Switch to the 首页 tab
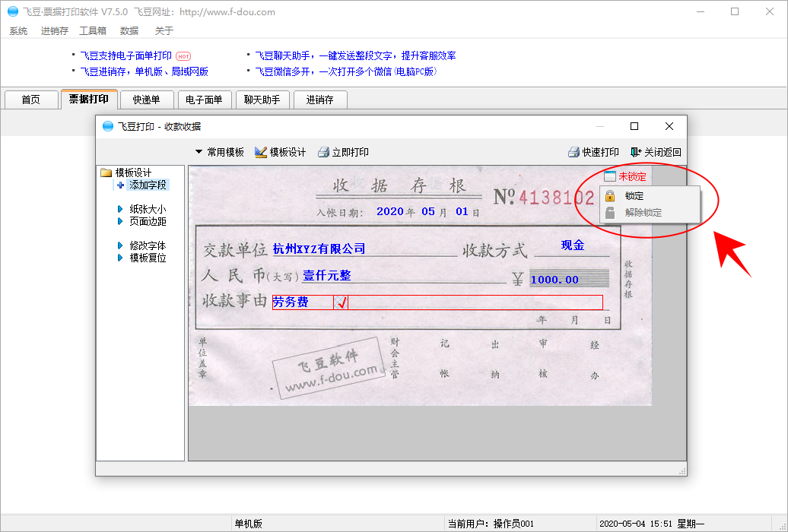The width and height of the screenshot is (788, 532). pyautogui.click(x=30, y=100)
